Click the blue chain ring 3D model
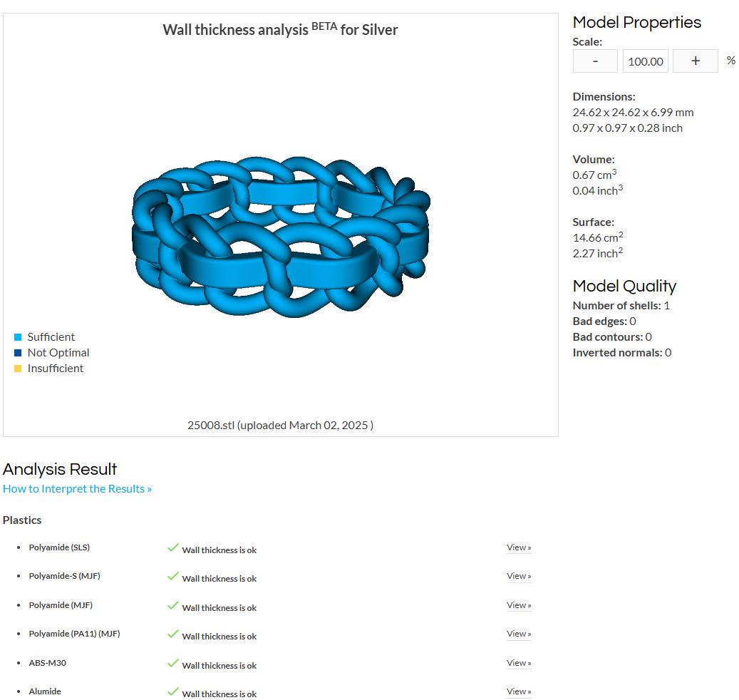Screen dimensions: 739x700 [x=281, y=237]
